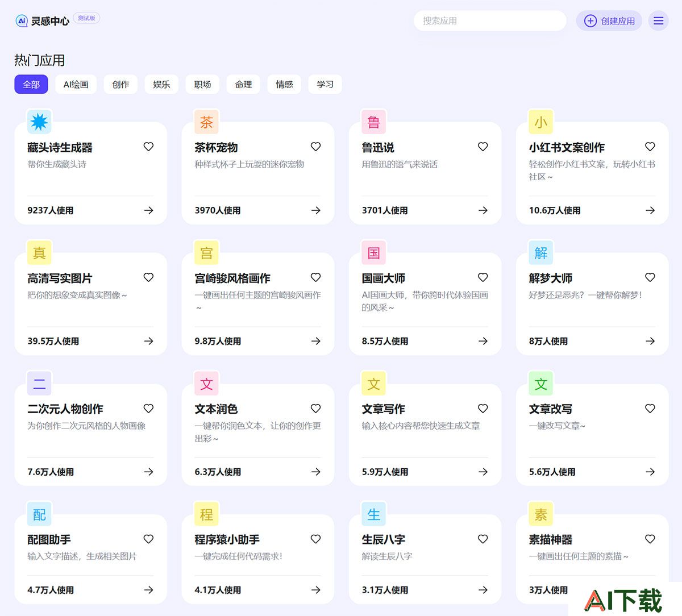Favorite 二次元人物创作 with heart toggle
The image size is (682, 616).
pos(148,408)
